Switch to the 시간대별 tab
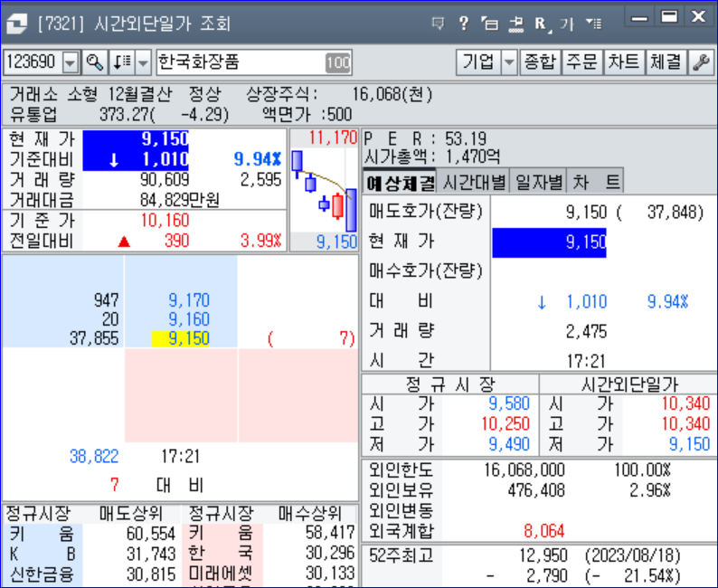 click(x=474, y=182)
